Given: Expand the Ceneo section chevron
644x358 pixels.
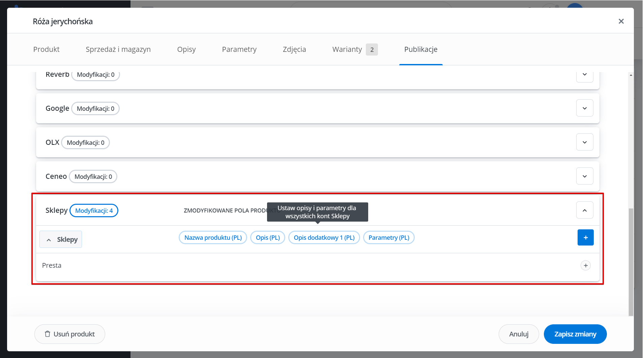Looking at the screenshot, I should click(585, 176).
